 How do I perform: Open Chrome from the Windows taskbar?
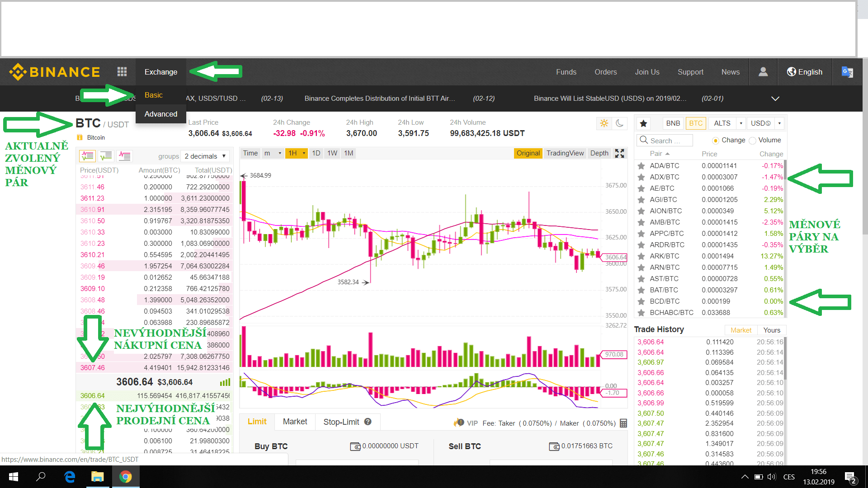point(126,477)
